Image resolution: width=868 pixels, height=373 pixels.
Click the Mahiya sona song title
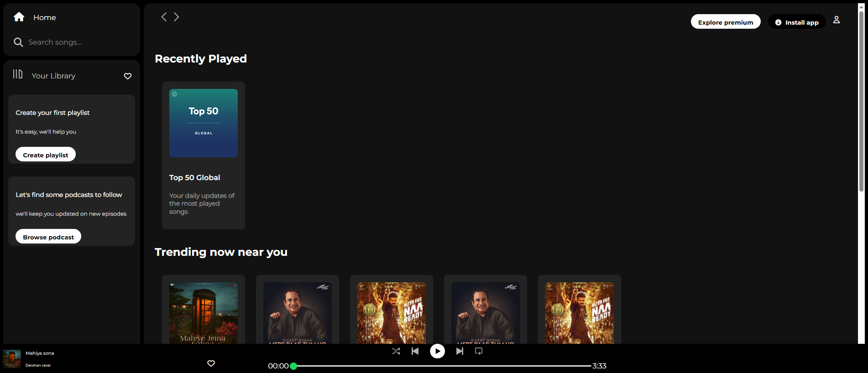(40, 353)
